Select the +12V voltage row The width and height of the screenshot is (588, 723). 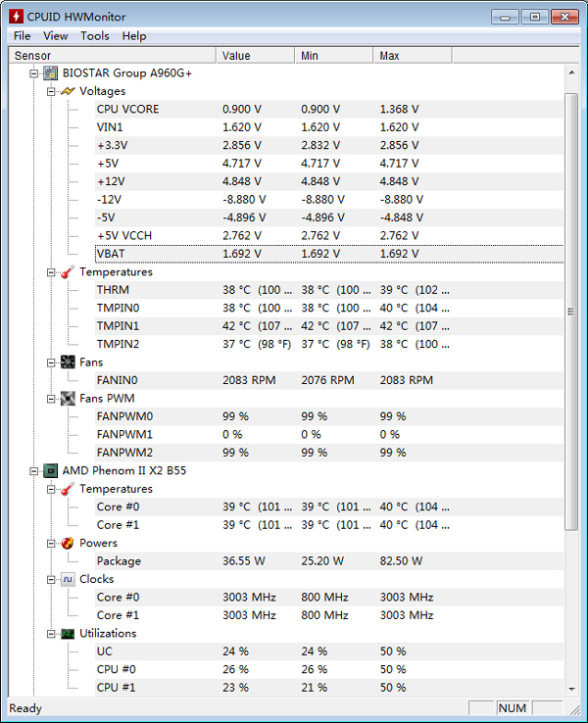point(329,181)
